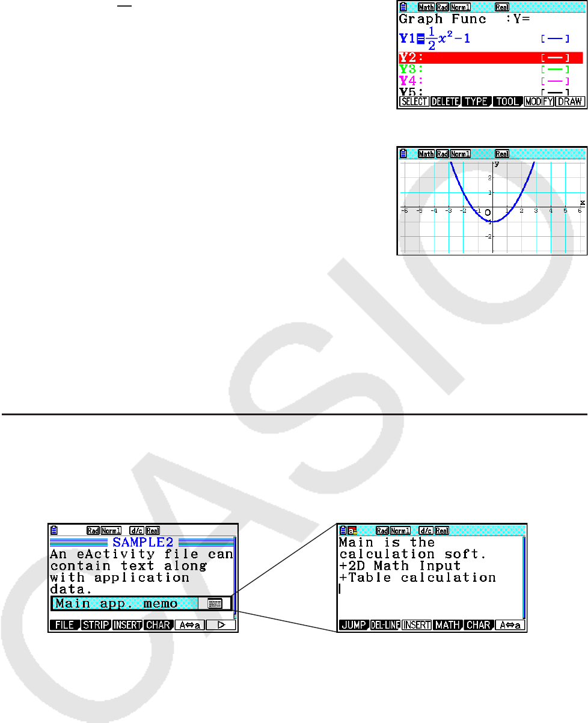
Task: Click d/c indicator in SAMPLE2 screen
Action: click(x=136, y=531)
